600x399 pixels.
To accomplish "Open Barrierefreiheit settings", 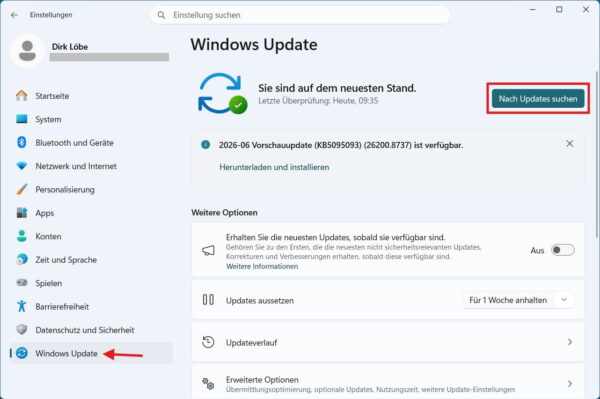I will (x=91, y=306).
